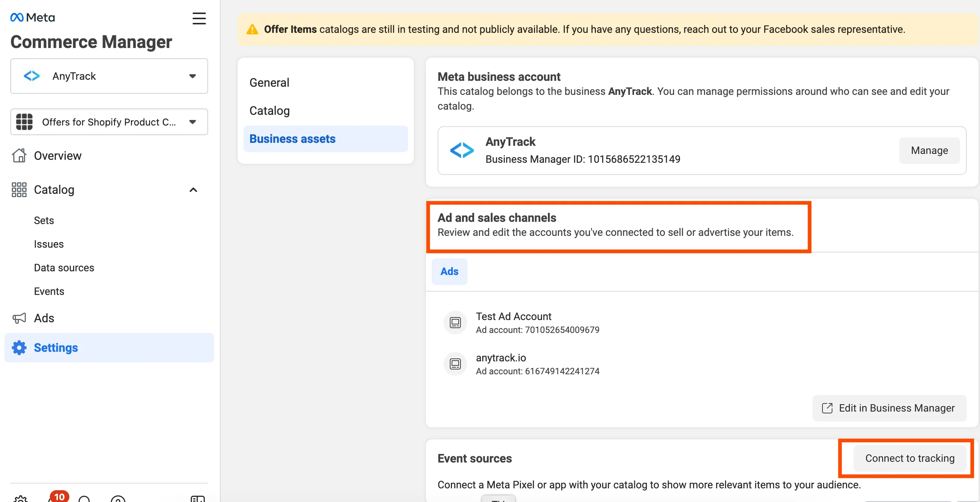980x502 pixels.
Task: Select the Ads channel tab
Action: tap(449, 271)
